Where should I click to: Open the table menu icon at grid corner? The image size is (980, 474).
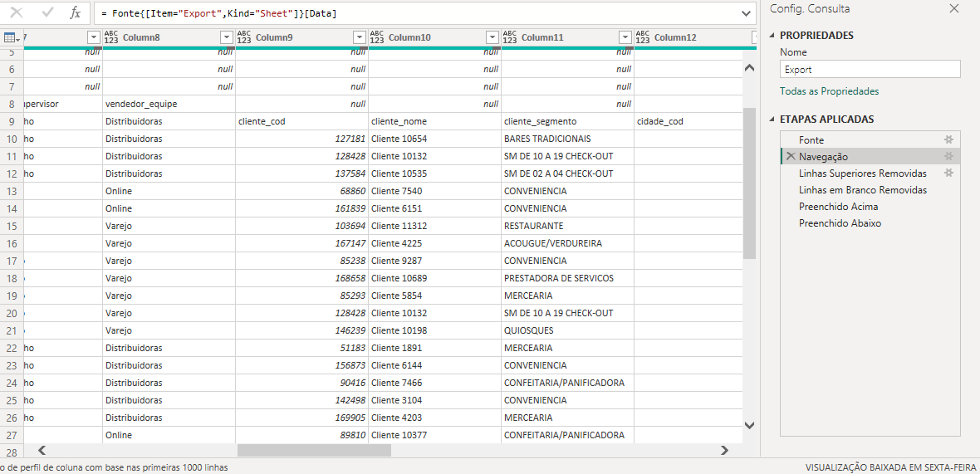tap(11, 37)
